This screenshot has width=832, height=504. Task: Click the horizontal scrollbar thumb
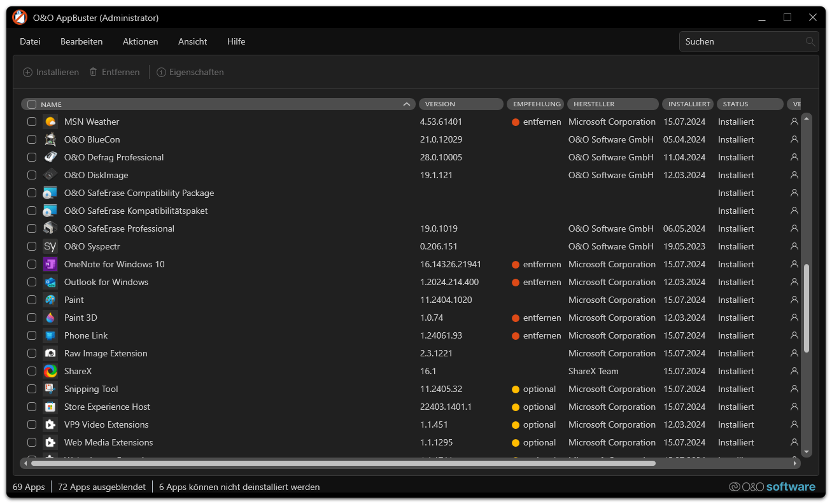point(343,463)
